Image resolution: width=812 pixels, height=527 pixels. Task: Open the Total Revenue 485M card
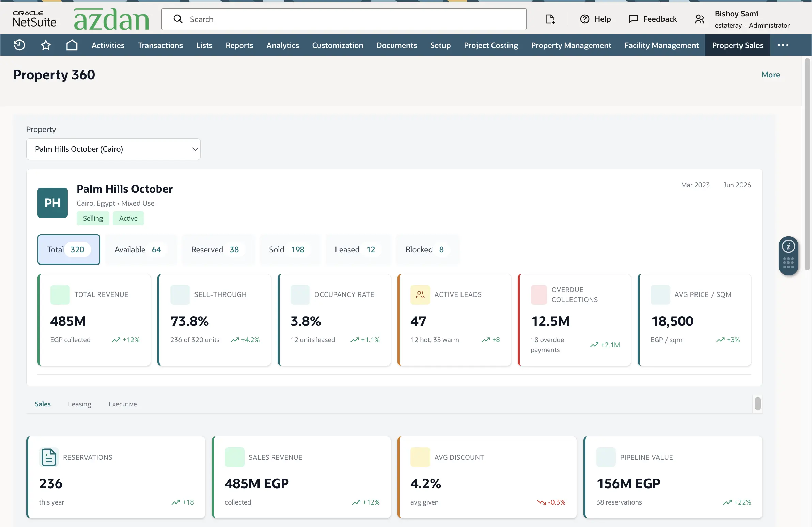[94, 320]
